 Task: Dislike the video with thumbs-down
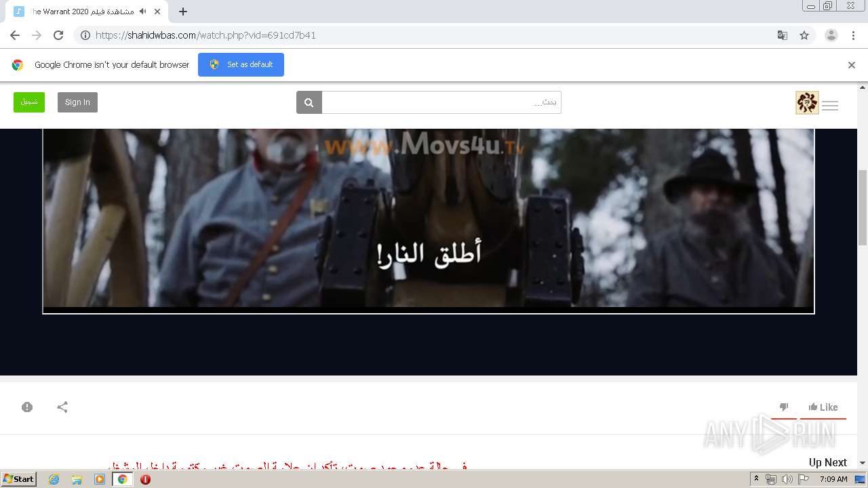(784, 407)
